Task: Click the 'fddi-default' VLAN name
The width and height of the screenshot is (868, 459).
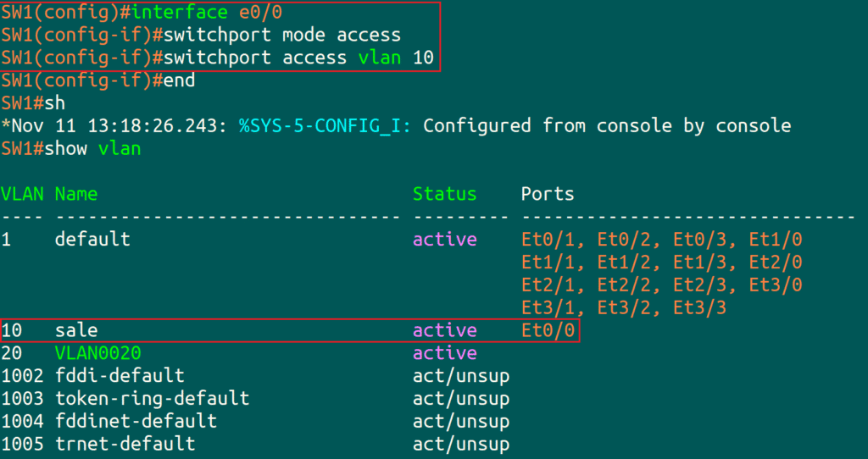Action: (x=120, y=375)
